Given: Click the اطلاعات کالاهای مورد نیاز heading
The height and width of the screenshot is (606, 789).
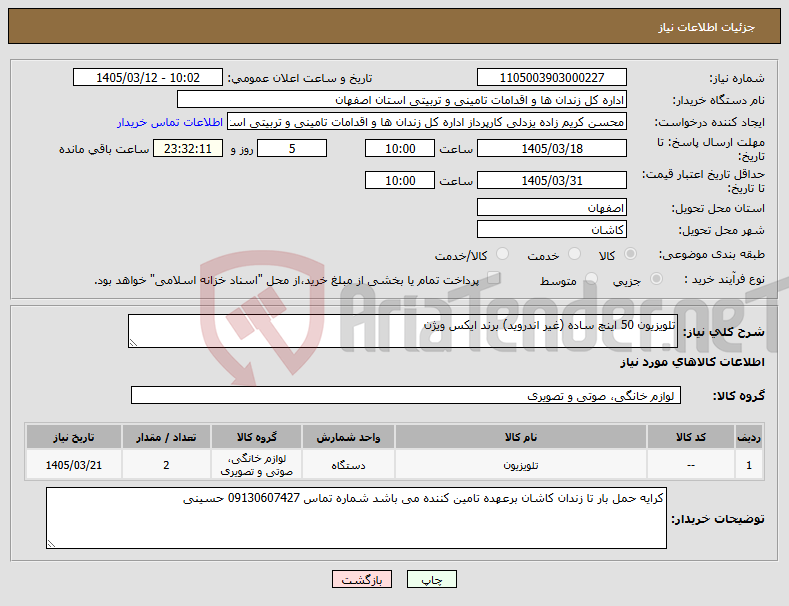Looking at the screenshot, I should click(x=692, y=362).
